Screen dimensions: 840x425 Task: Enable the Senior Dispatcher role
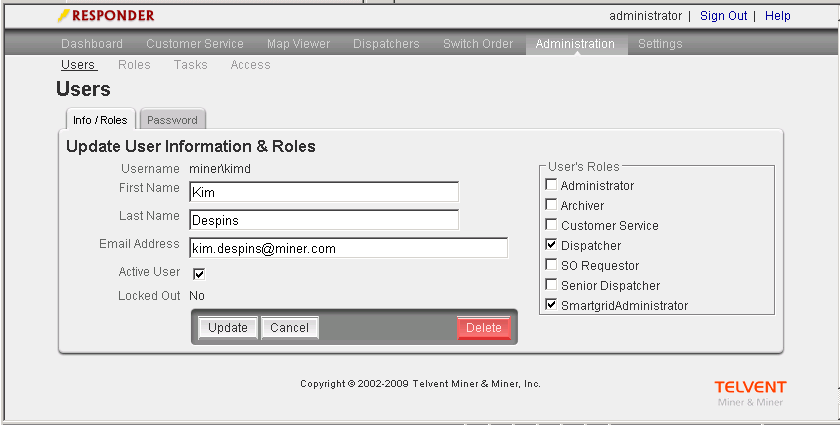pos(551,286)
